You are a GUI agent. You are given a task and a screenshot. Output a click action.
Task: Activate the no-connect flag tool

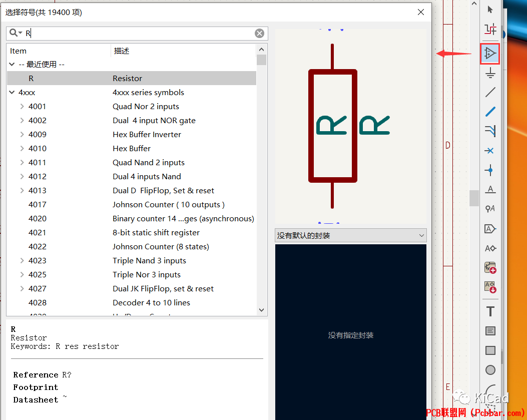(x=490, y=151)
